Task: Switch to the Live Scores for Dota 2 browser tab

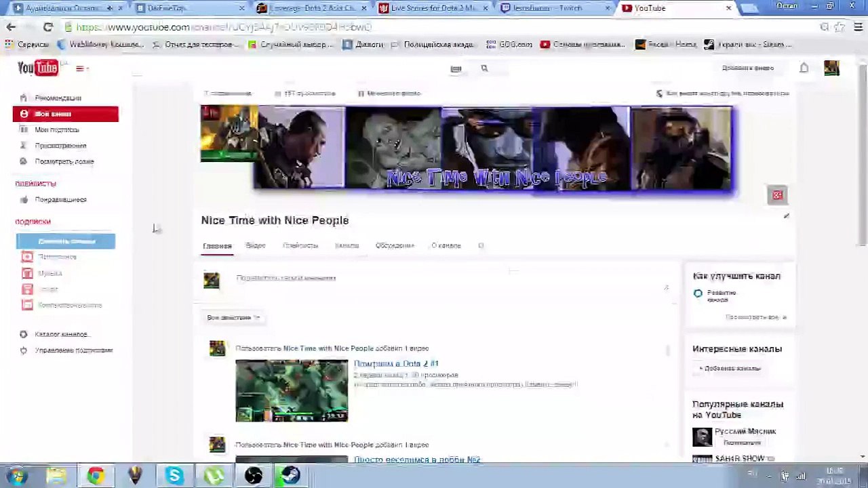Action: pos(435,8)
